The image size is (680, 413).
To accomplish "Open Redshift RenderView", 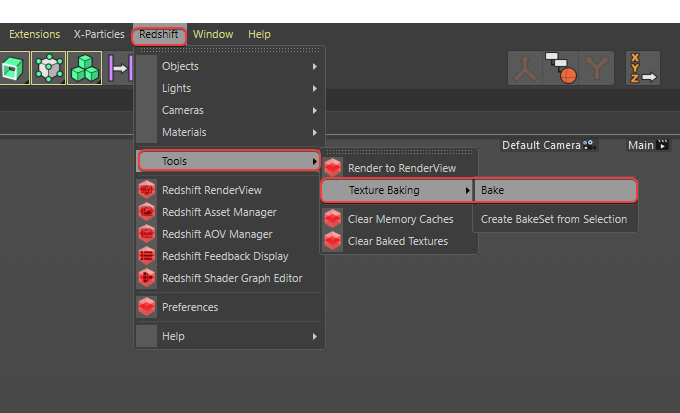I will coord(230,190).
